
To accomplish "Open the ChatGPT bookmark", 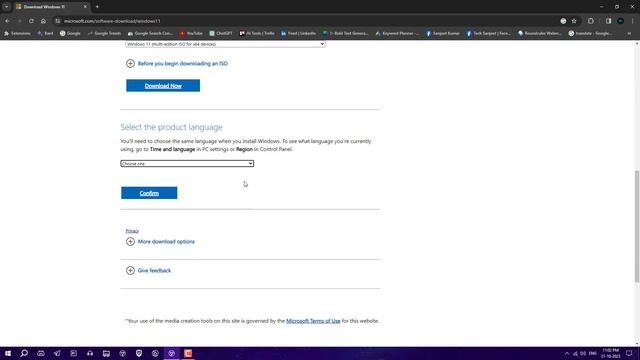I will coord(221,33).
